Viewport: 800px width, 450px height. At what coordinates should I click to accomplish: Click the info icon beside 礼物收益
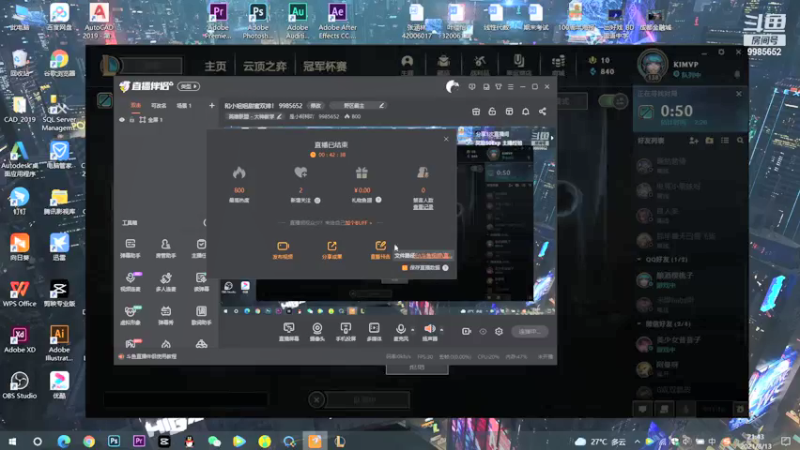point(378,200)
